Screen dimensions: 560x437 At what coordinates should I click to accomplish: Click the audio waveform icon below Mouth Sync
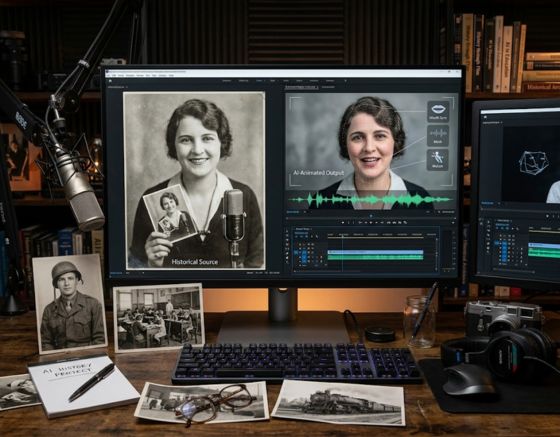(438, 134)
